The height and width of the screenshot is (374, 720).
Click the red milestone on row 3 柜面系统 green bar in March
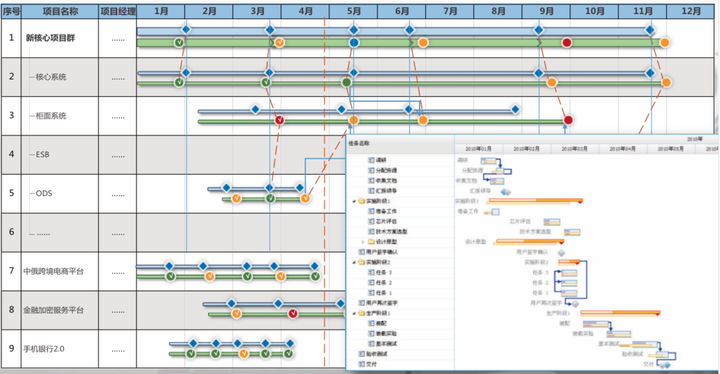(279, 120)
